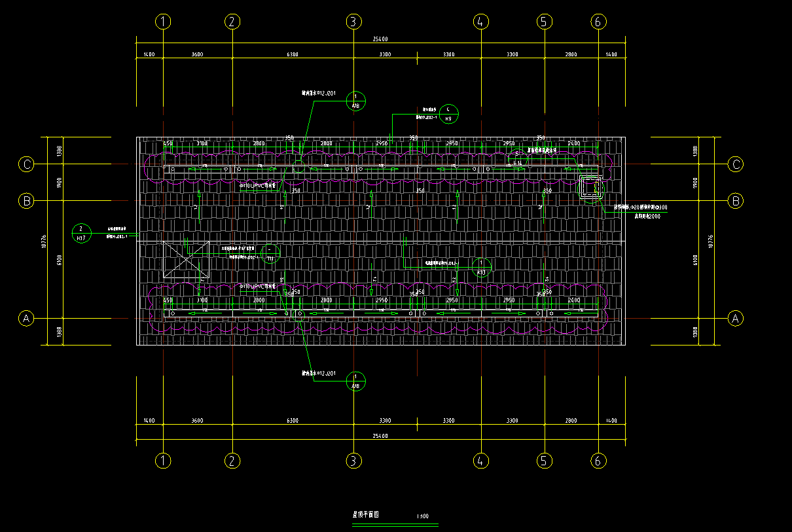Select axis bubble B on the right side
Image resolution: width=792 pixels, height=532 pixels.
(736, 201)
